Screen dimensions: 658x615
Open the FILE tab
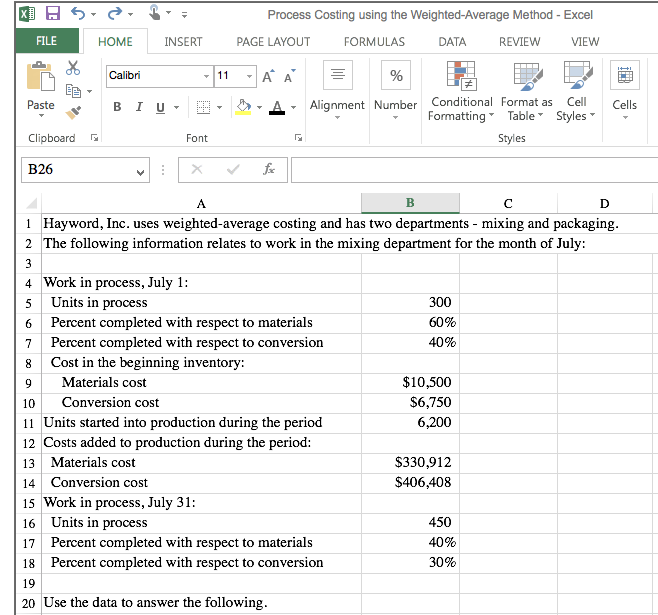[47, 41]
